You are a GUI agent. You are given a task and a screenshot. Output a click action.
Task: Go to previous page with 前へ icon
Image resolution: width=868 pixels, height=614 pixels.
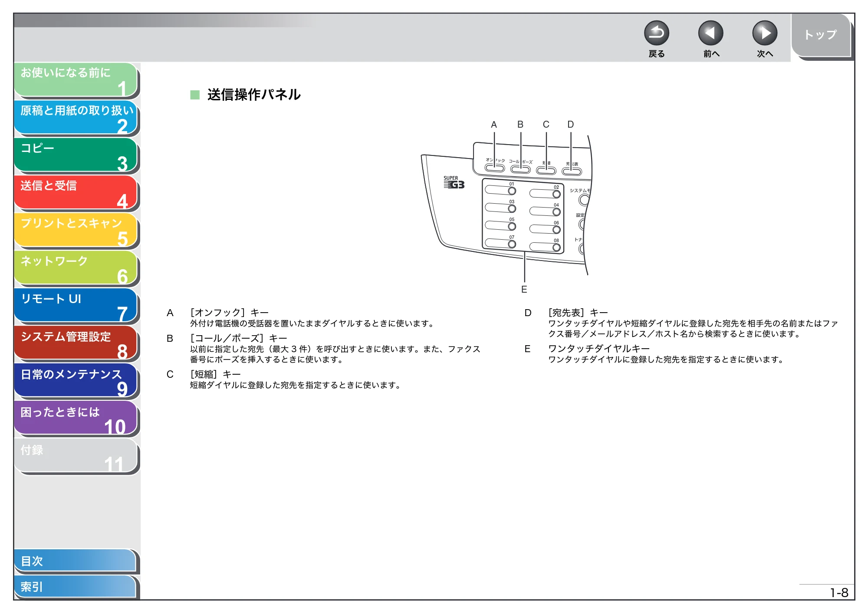coord(710,33)
